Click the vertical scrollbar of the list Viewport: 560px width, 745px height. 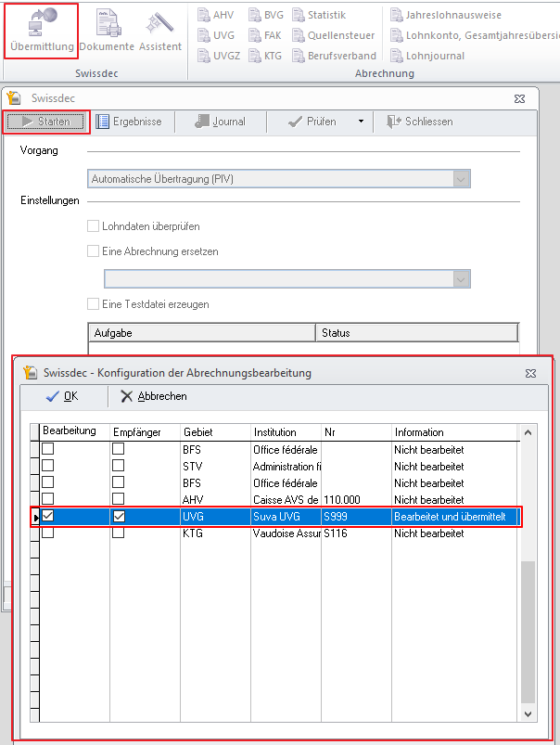click(x=528, y=631)
